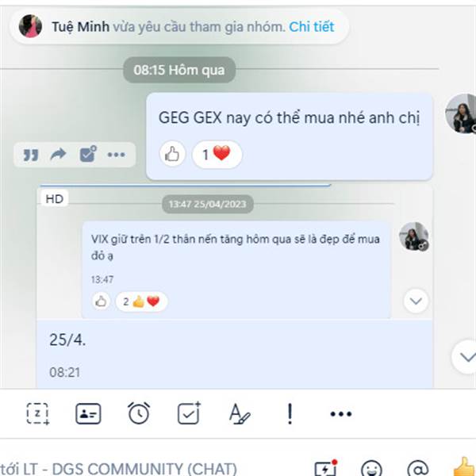The width and height of the screenshot is (476, 476).
Task: Expand the chevron beside the VIX message
Action: tap(416, 301)
